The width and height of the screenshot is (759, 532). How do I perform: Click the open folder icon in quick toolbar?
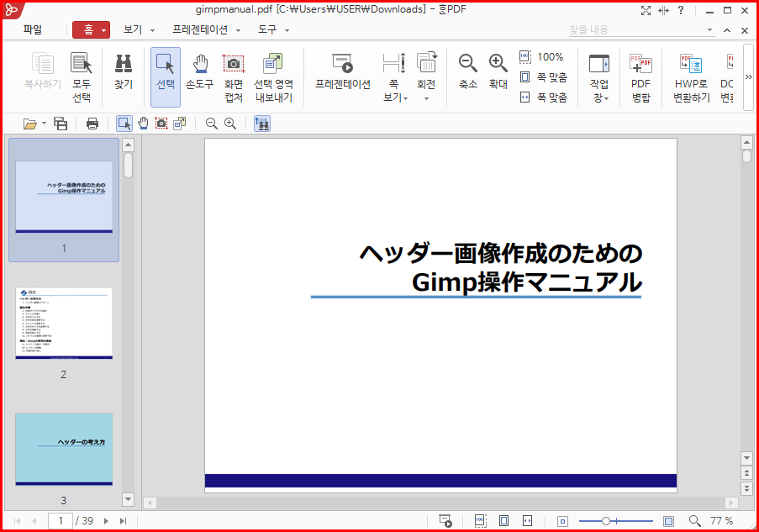(x=30, y=124)
